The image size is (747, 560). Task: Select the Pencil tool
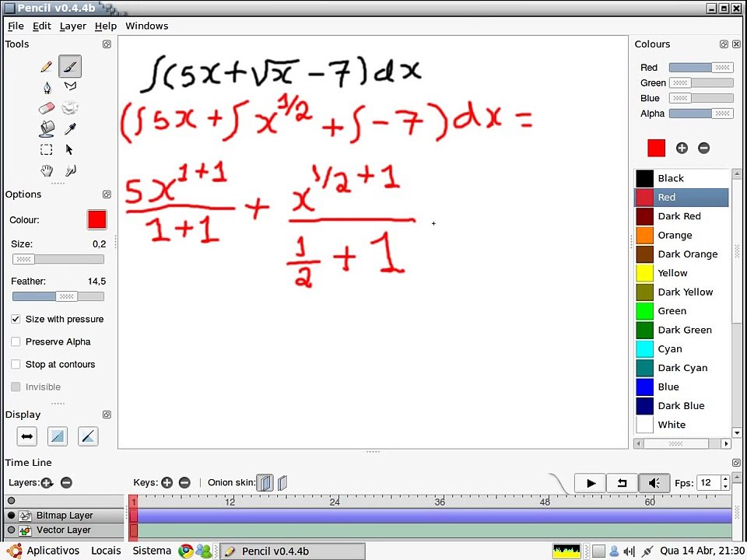click(46, 67)
